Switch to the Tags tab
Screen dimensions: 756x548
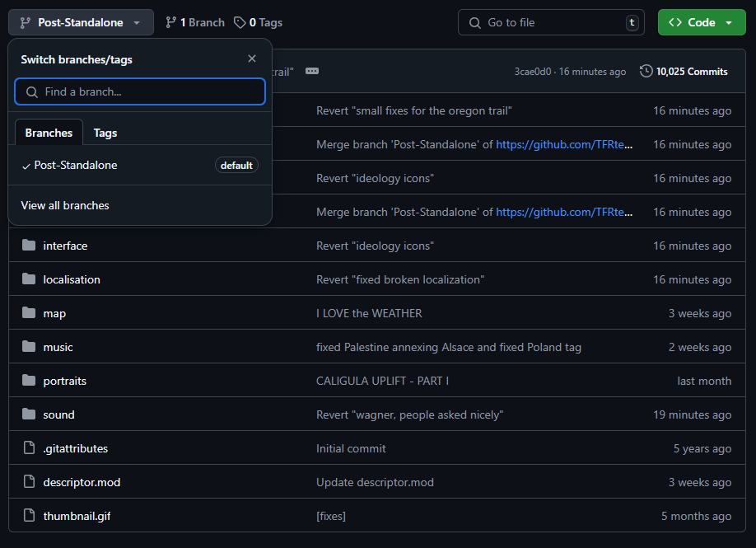point(105,133)
